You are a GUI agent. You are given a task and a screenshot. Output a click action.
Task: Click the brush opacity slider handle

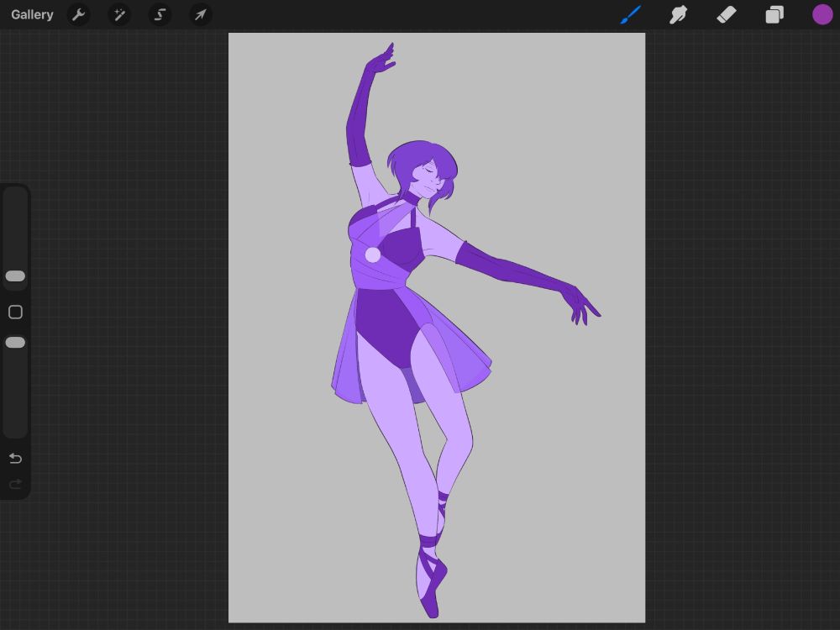pyautogui.click(x=15, y=343)
